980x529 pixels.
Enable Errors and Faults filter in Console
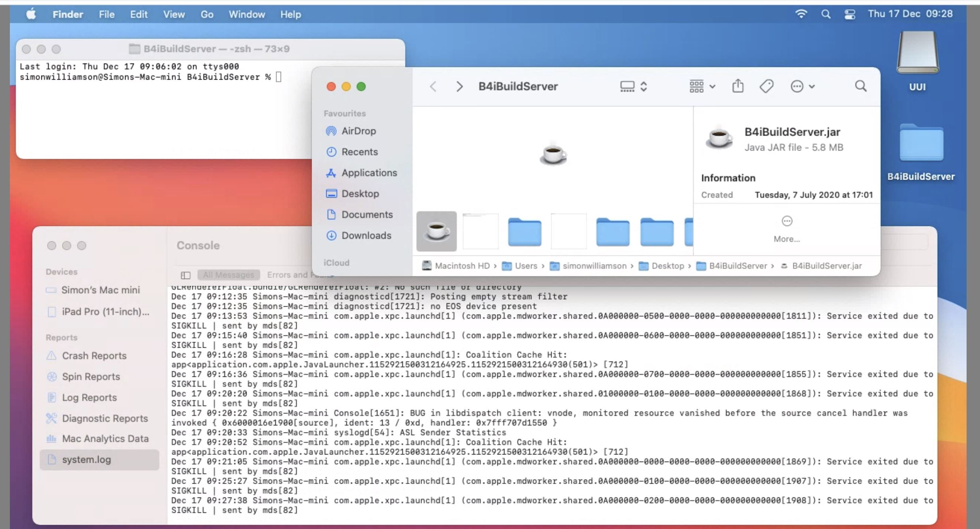[x=300, y=275]
